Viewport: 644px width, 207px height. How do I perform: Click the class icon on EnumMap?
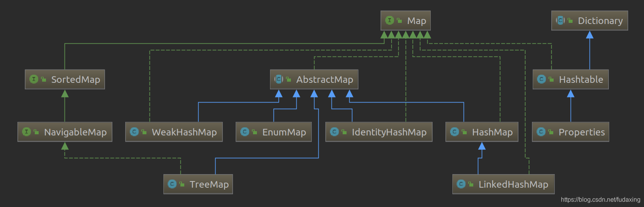[x=245, y=132]
